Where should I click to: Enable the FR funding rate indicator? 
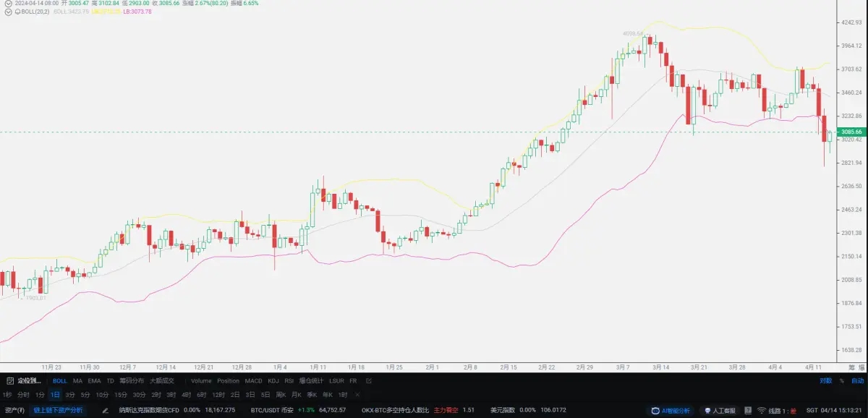pos(353,380)
